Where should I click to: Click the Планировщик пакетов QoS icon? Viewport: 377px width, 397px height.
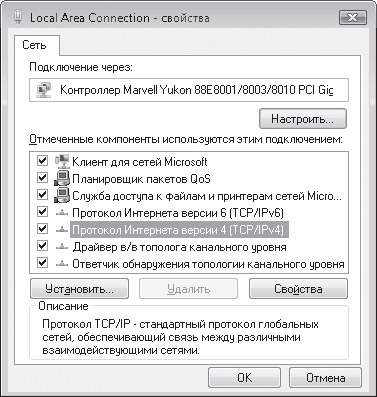coord(62,178)
